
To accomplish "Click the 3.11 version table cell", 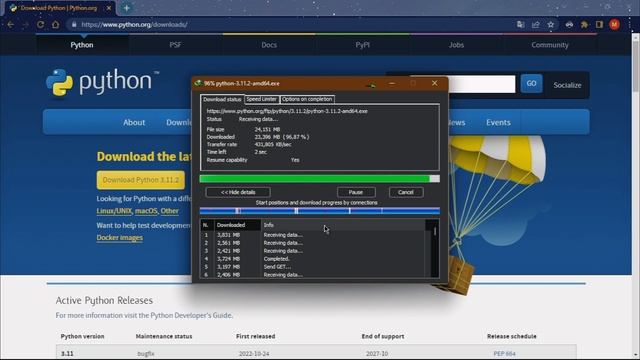I will pos(67,353).
